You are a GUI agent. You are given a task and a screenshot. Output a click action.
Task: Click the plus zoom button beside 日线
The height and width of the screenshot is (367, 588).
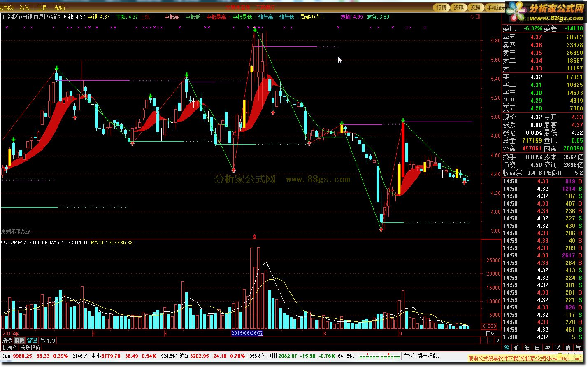point(484,340)
